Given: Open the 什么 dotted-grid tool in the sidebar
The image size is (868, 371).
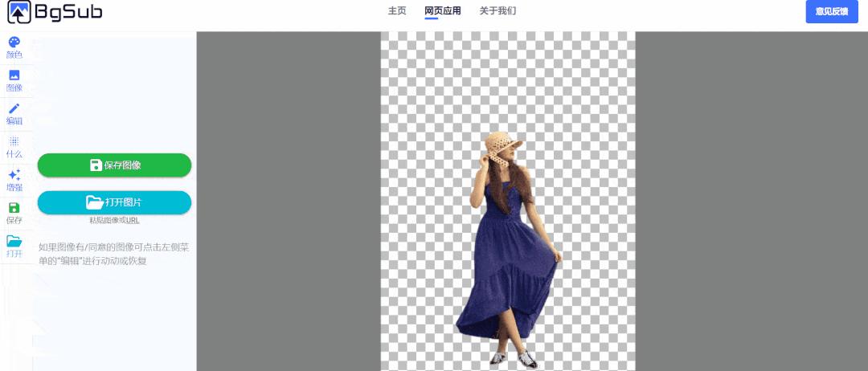Looking at the screenshot, I should point(14,142).
